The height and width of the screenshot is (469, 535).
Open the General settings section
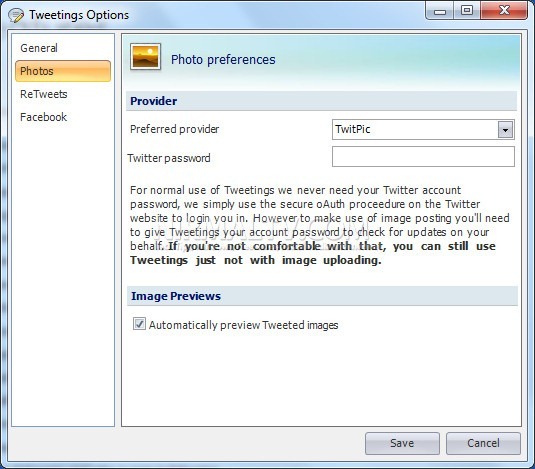click(x=39, y=48)
